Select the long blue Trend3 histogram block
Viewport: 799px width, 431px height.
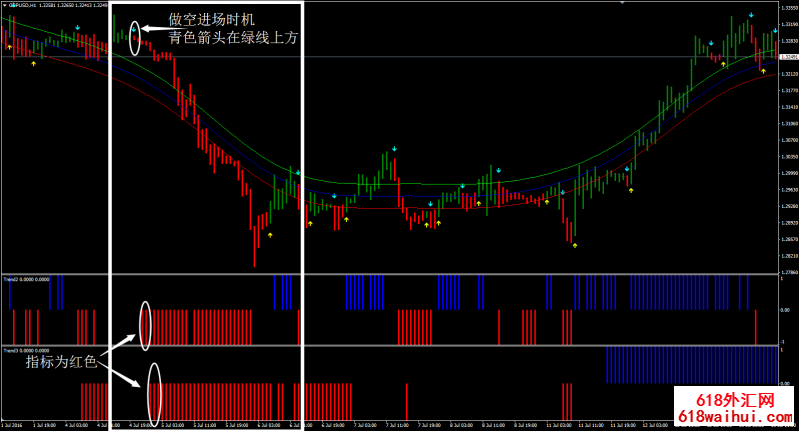692,365
